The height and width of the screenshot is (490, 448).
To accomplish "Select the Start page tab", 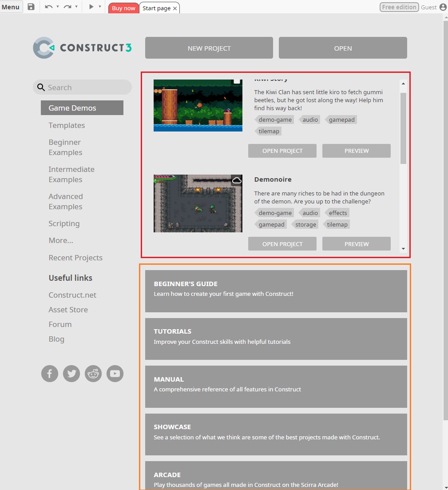I will (157, 8).
